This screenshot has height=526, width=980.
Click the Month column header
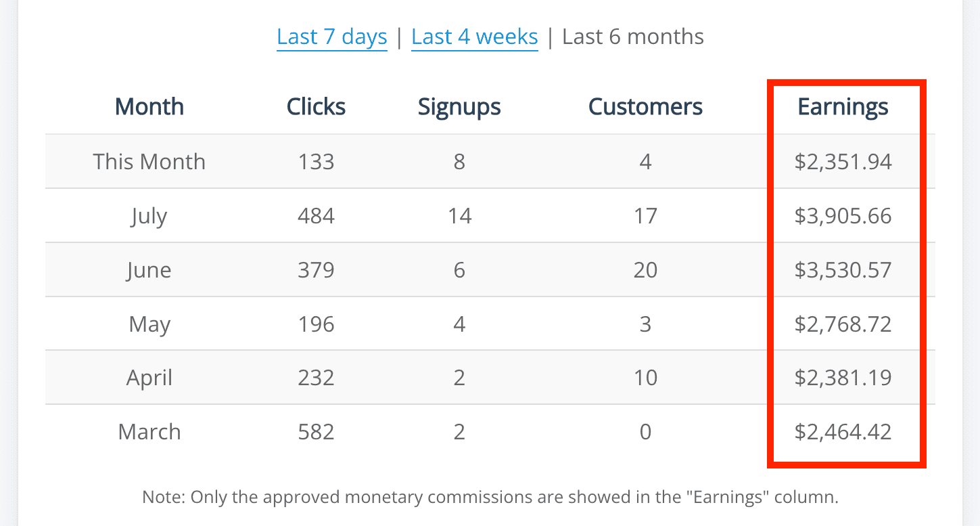tap(149, 106)
